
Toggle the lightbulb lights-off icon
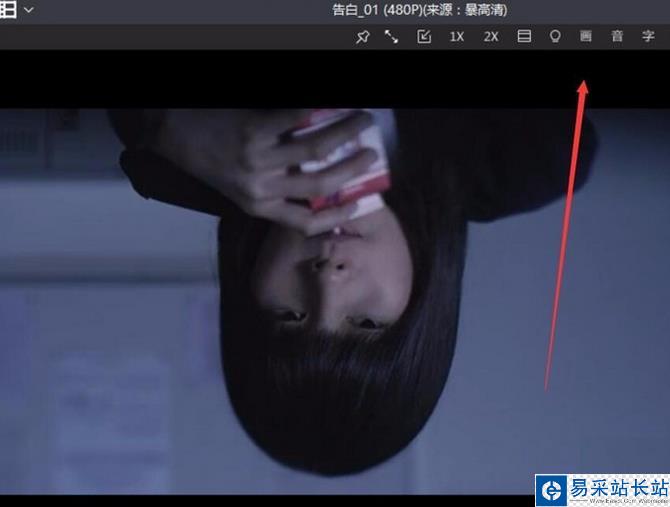(x=555, y=37)
